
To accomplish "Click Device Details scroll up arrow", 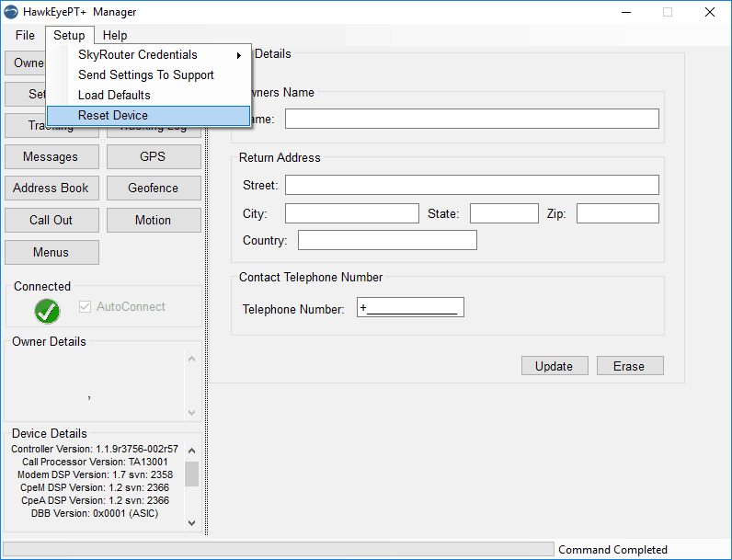I will [x=191, y=451].
